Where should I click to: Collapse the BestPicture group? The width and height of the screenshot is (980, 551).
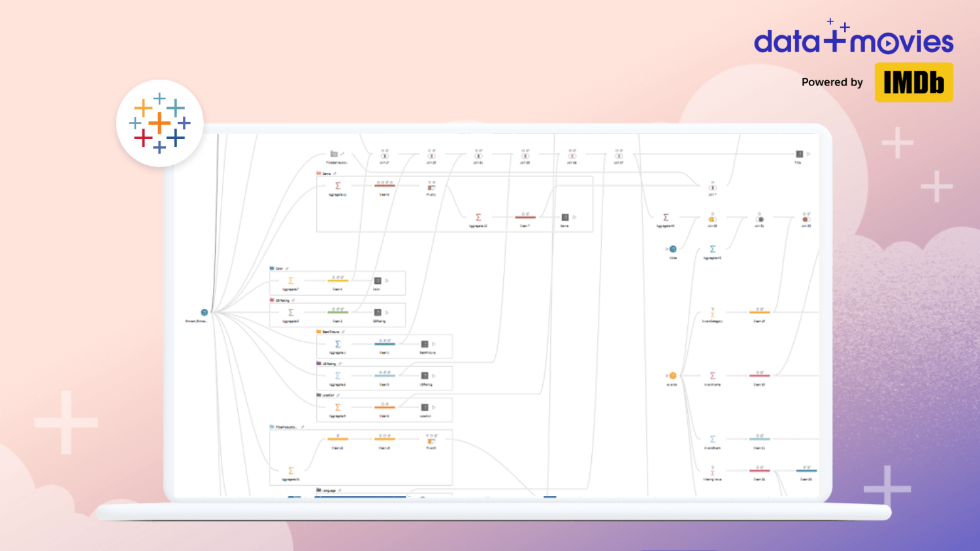pyautogui.click(x=343, y=332)
